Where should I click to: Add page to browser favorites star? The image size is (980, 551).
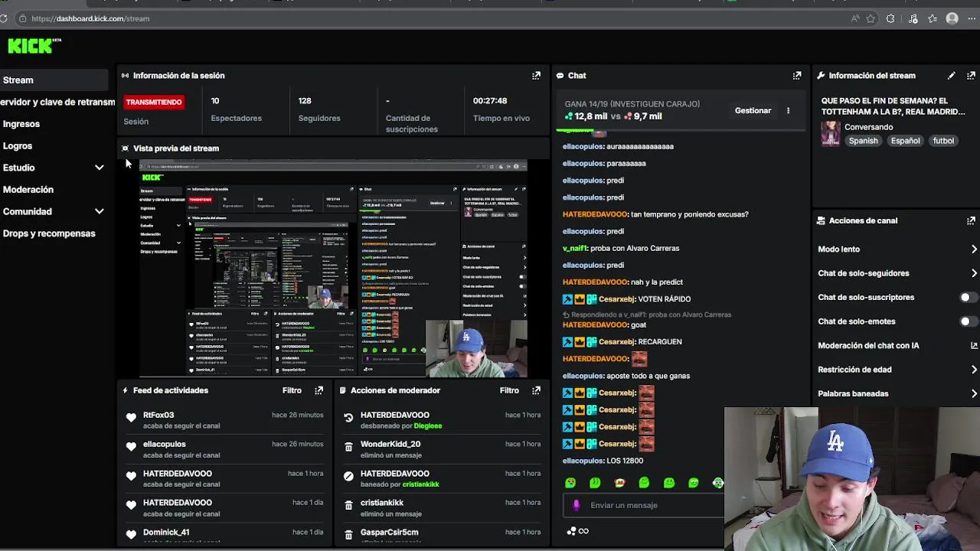(871, 18)
